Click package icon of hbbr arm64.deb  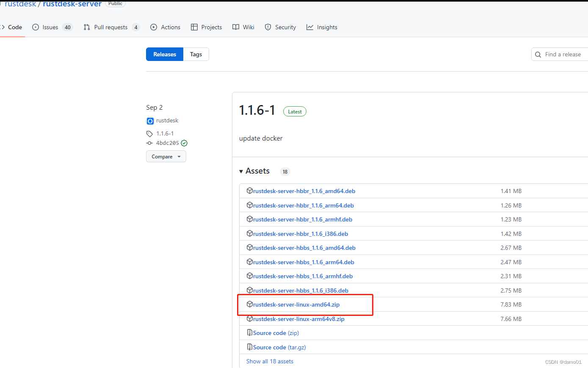click(250, 205)
